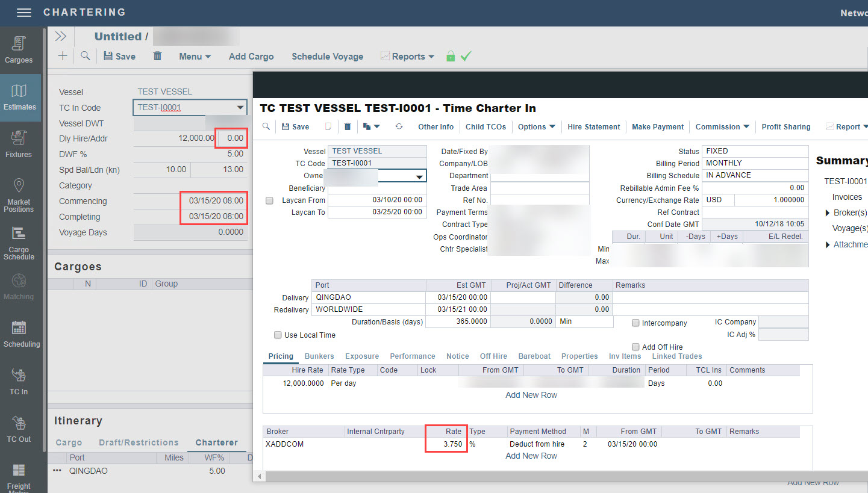Click the green lock icon

(x=450, y=56)
